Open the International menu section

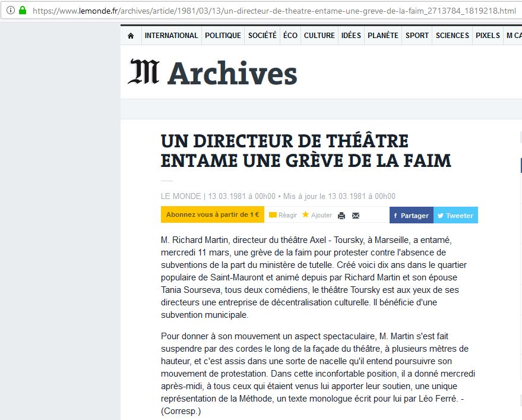[171, 36]
